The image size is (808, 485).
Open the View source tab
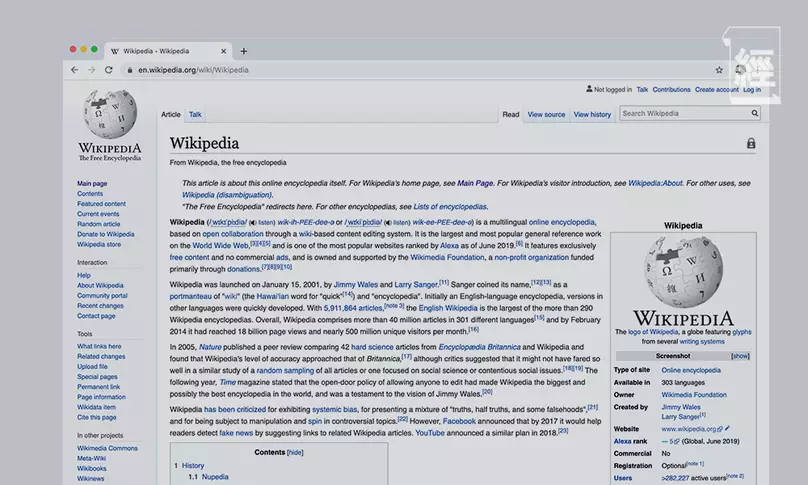(546, 114)
